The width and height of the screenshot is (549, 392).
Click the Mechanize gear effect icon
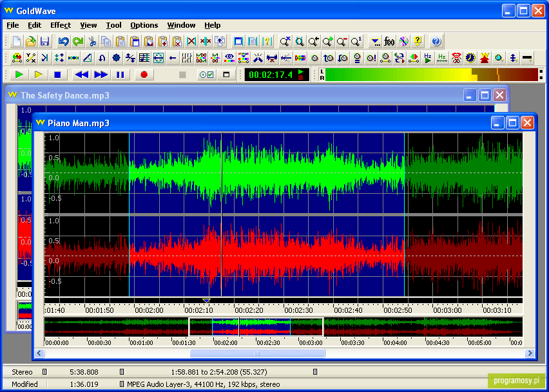point(116,58)
